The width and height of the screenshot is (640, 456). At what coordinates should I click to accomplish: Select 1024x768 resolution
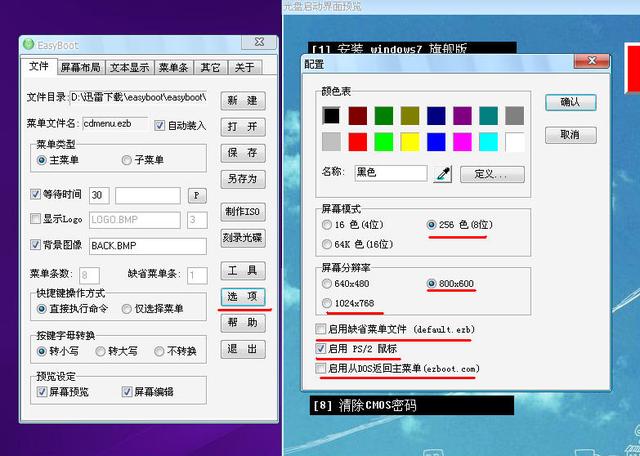click(x=327, y=303)
